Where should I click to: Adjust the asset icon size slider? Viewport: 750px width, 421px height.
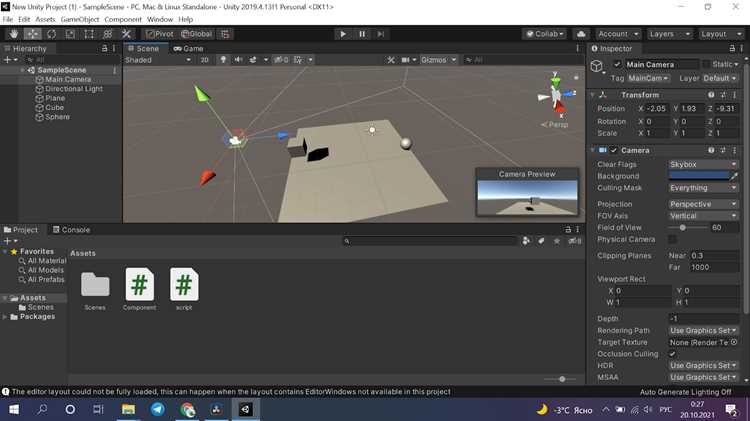(x=561, y=379)
